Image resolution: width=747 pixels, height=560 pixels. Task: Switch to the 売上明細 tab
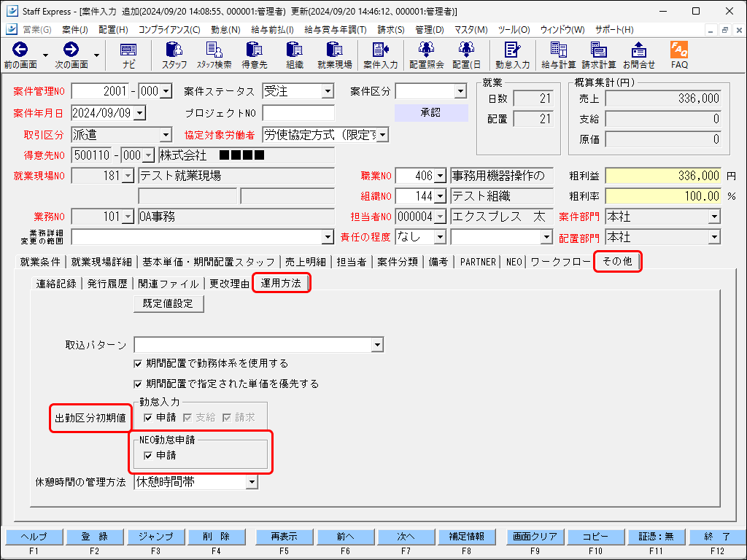coord(306,262)
